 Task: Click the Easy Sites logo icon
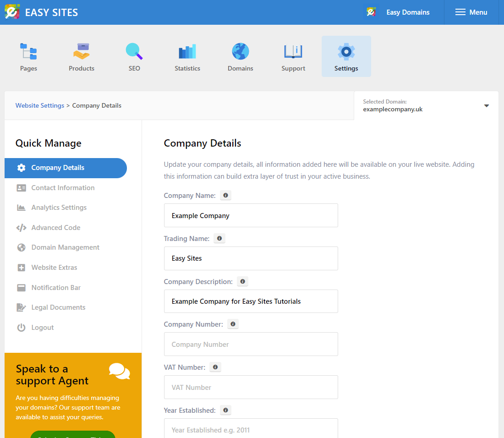click(x=12, y=12)
